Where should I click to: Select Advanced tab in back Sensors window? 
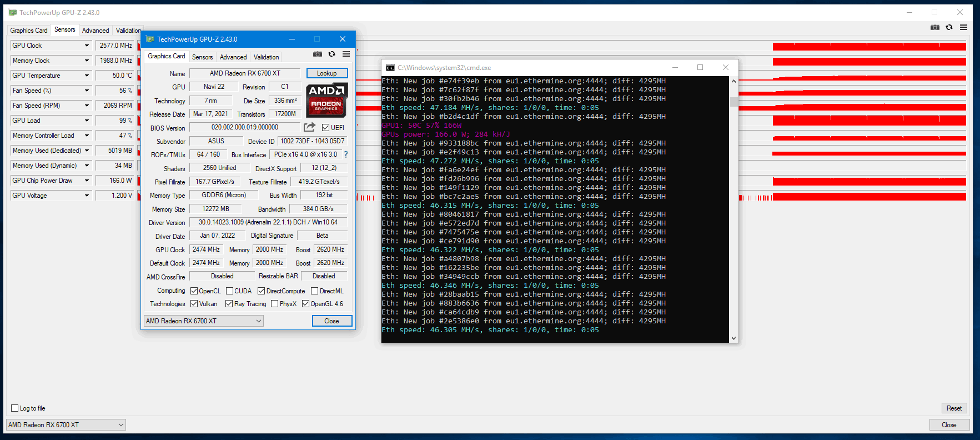[x=96, y=31]
